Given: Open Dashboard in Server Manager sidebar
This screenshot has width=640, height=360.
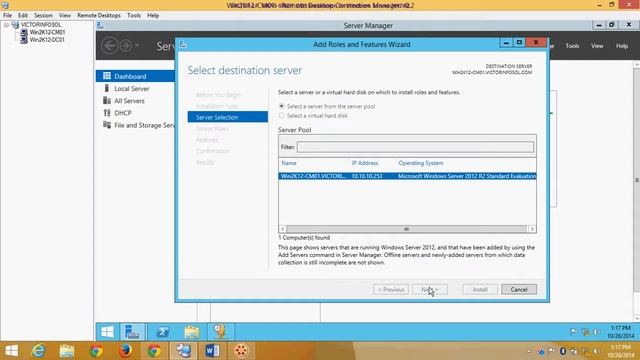Looking at the screenshot, I should 136,76.
